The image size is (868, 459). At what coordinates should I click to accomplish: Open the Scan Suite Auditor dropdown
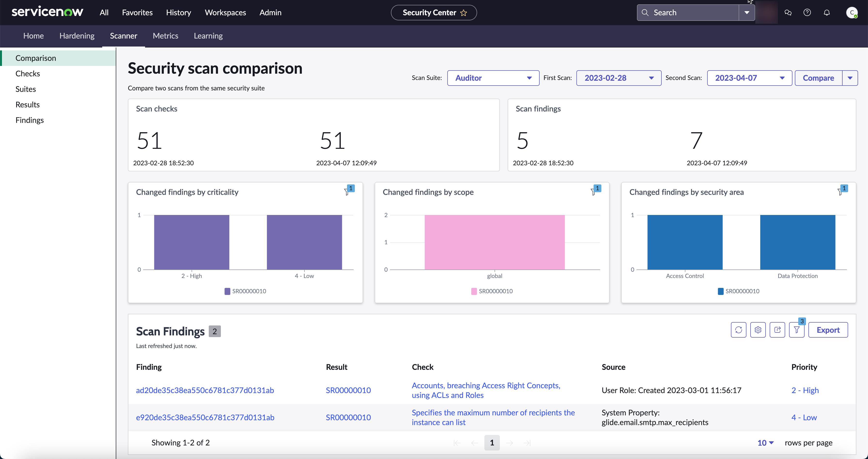coord(493,78)
